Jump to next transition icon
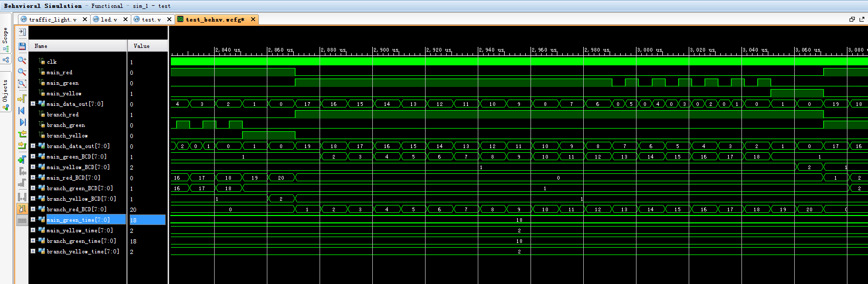The image size is (868, 284). pos(22,145)
